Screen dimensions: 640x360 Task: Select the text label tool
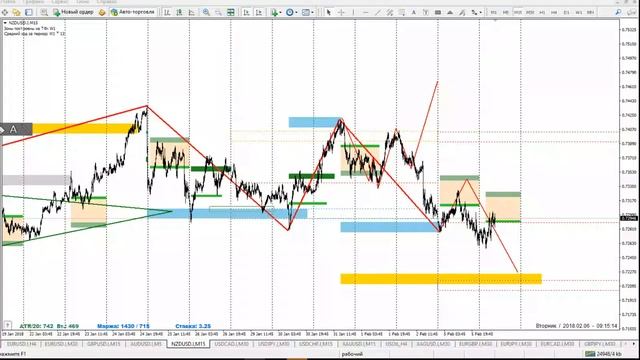pos(426,12)
